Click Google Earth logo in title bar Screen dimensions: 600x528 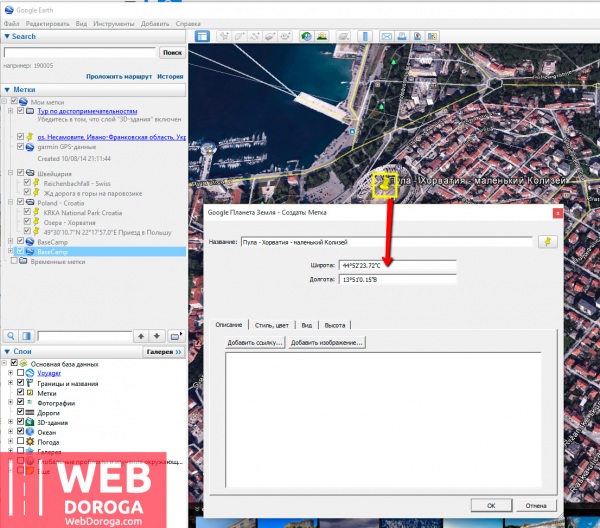tap(8, 10)
